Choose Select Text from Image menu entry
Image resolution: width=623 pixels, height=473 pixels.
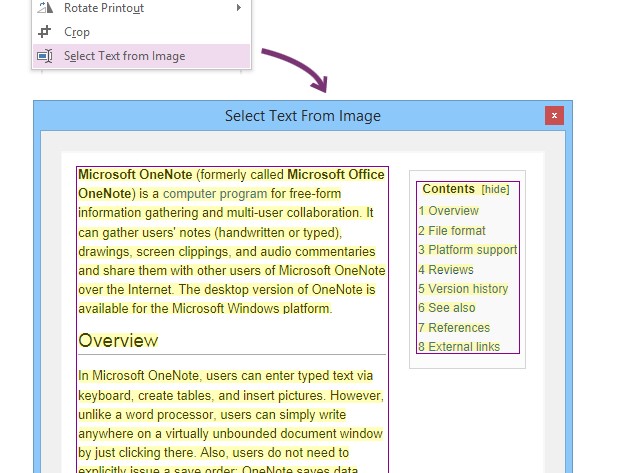click(124, 56)
